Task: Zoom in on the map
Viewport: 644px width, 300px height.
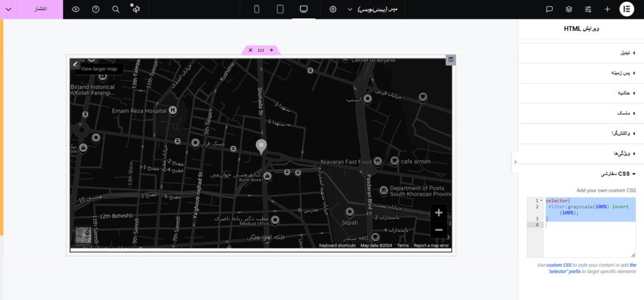Action: 438,213
